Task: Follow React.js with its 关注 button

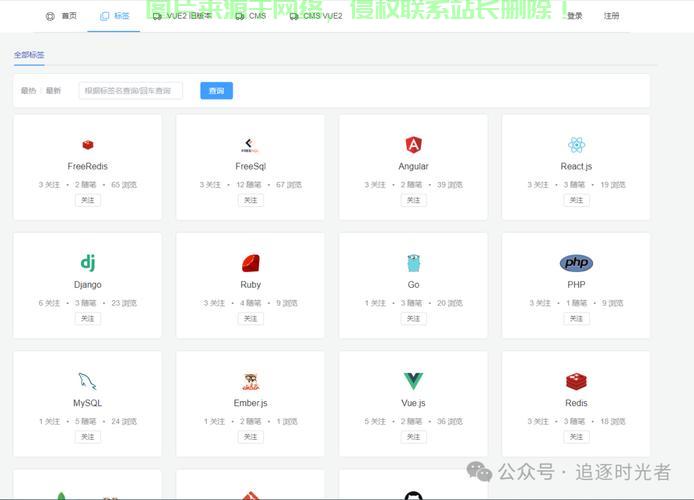Action: [576, 200]
